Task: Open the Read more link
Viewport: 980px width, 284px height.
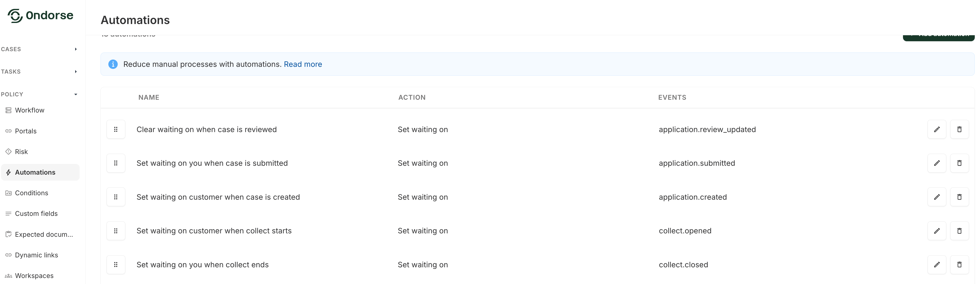Action: [x=303, y=64]
